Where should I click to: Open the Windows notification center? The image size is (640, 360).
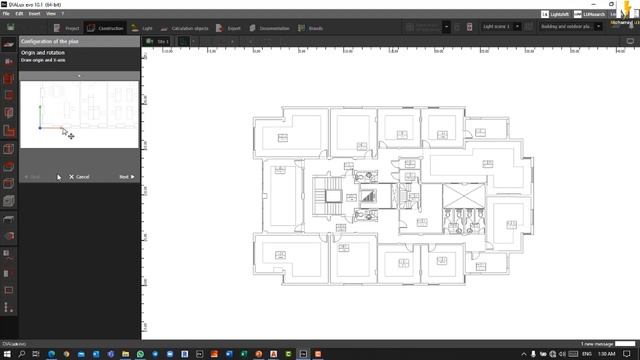[x=627, y=354]
